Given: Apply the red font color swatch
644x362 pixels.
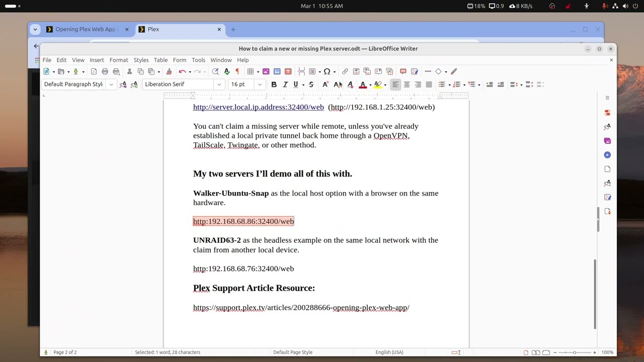Looking at the screenshot, I should pos(363,84).
